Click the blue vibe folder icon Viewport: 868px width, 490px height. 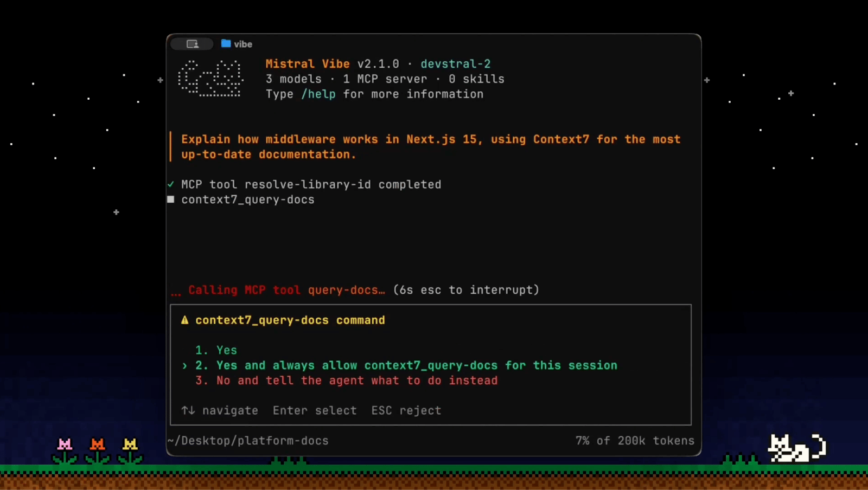coord(226,43)
